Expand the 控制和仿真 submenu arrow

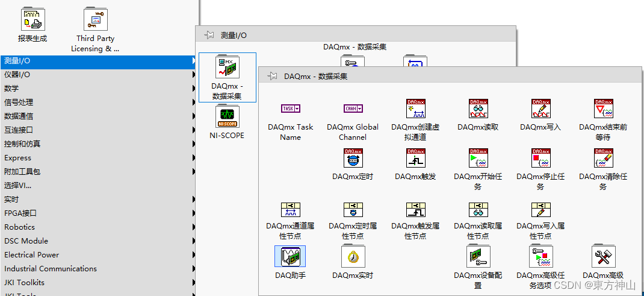[x=193, y=144]
